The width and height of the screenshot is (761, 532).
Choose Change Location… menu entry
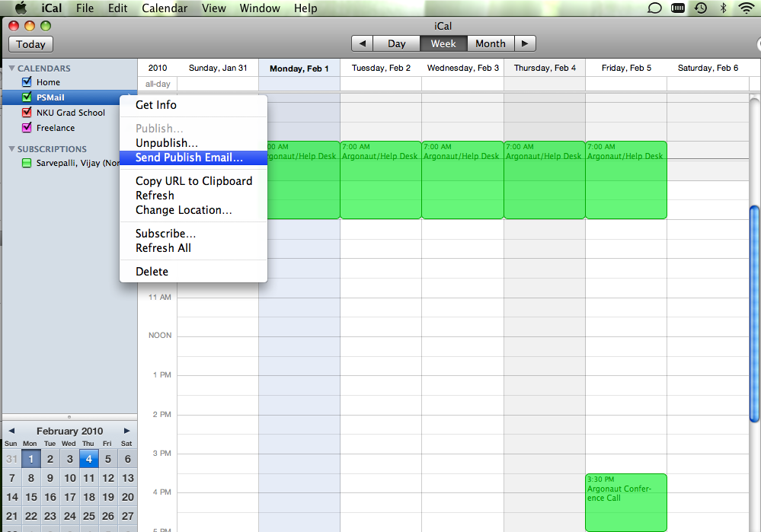pyautogui.click(x=193, y=210)
